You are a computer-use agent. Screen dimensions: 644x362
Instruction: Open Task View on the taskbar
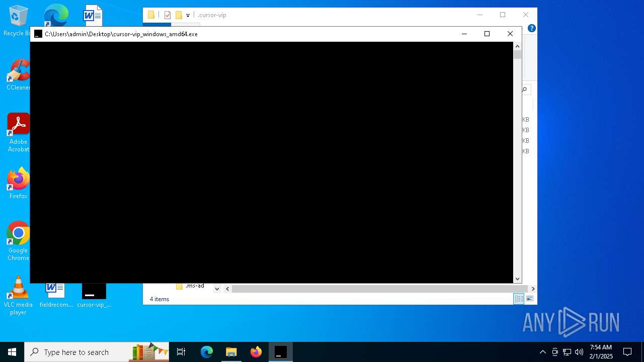[x=181, y=352]
